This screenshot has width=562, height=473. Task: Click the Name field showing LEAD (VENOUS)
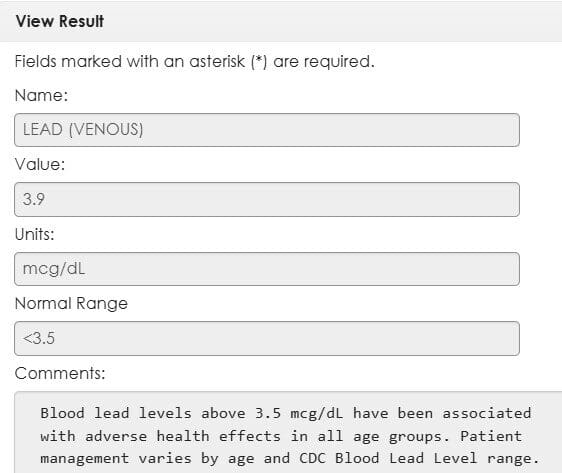(267, 130)
